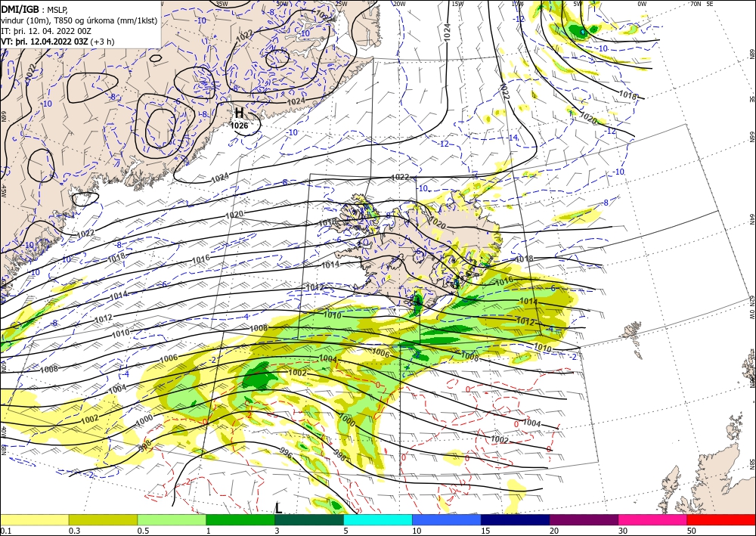Click the '0.3' legend value
This screenshot has height=536, width=756.
(x=74, y=531)
